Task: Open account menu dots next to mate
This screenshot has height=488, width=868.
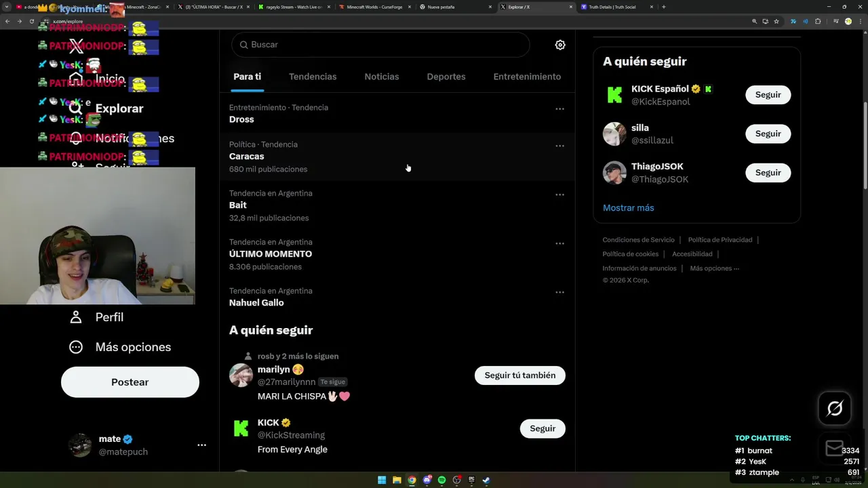Action: click(201, 445)
